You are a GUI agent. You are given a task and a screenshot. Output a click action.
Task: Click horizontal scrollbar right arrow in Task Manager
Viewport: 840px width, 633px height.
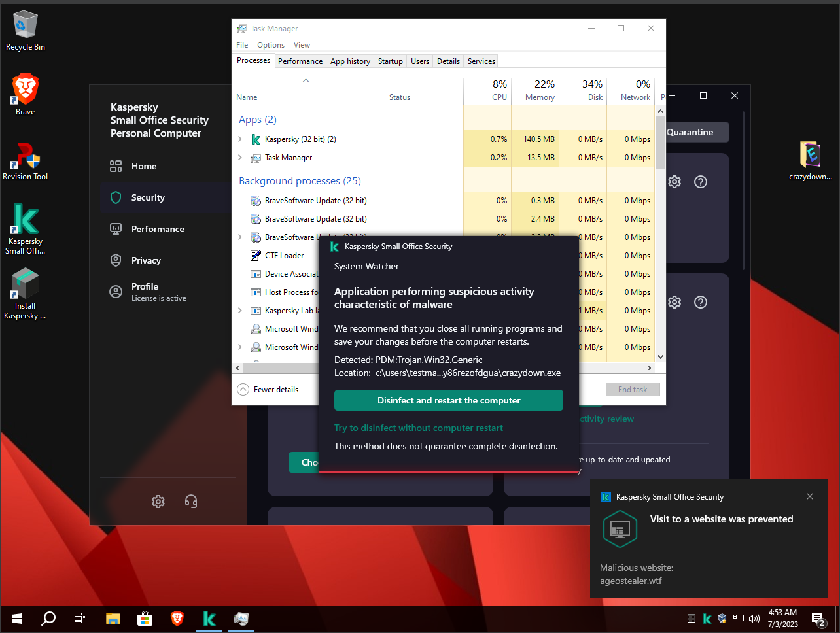click(x=650, y=368)
